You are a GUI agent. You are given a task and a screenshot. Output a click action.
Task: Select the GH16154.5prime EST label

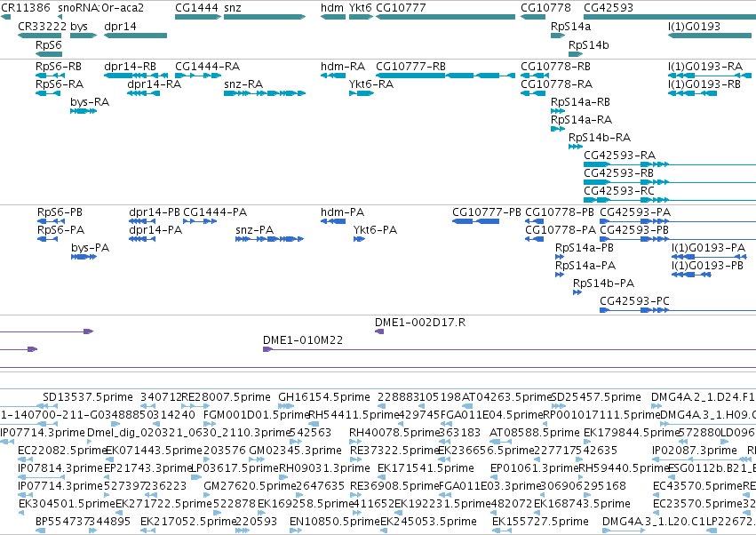[x=324, y=397]
